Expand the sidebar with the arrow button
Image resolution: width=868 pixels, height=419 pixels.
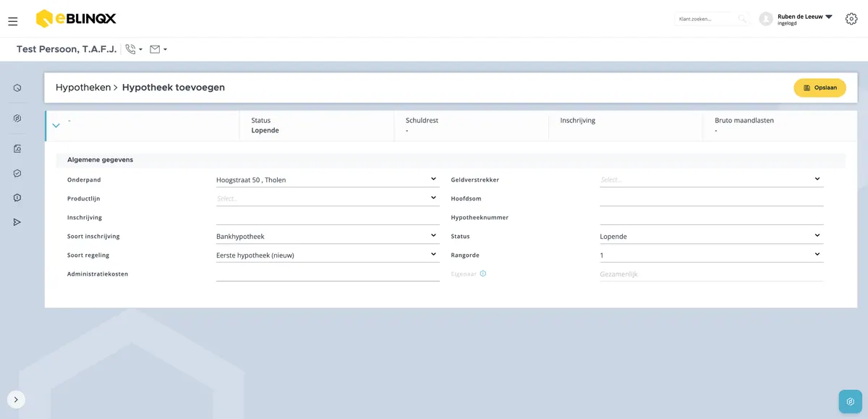coord(16,399)
